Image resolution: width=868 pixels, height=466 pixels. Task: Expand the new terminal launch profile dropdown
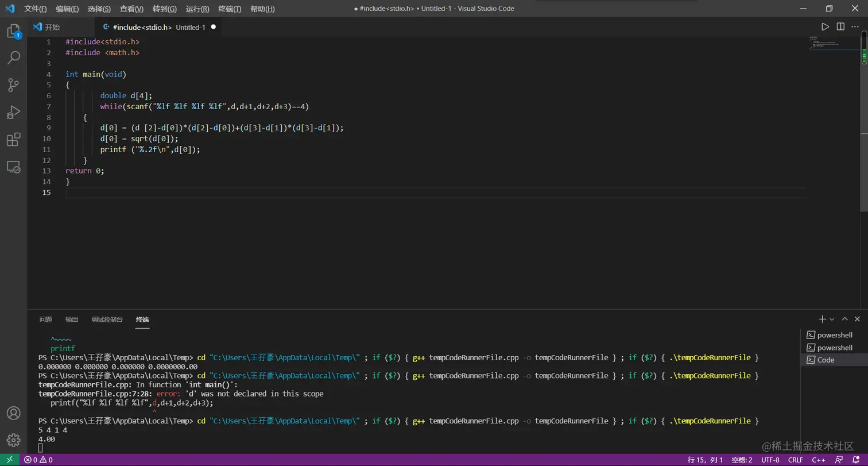tap(832, 319)
